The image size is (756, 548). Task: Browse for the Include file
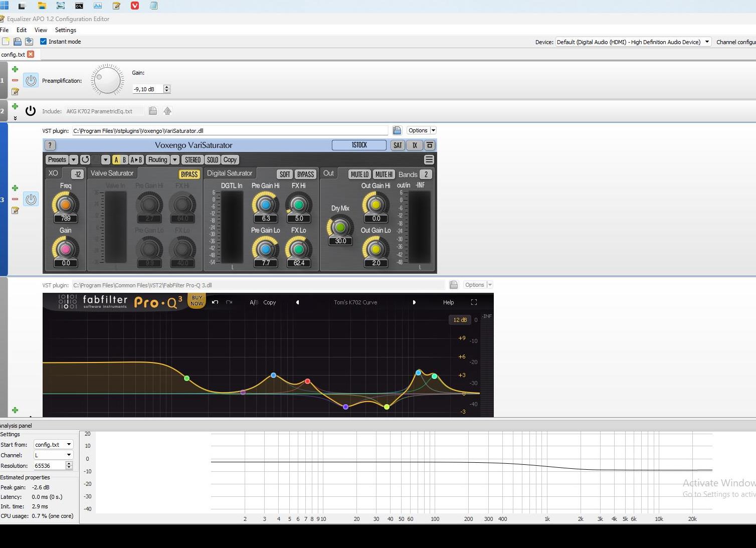pos(153,111)
